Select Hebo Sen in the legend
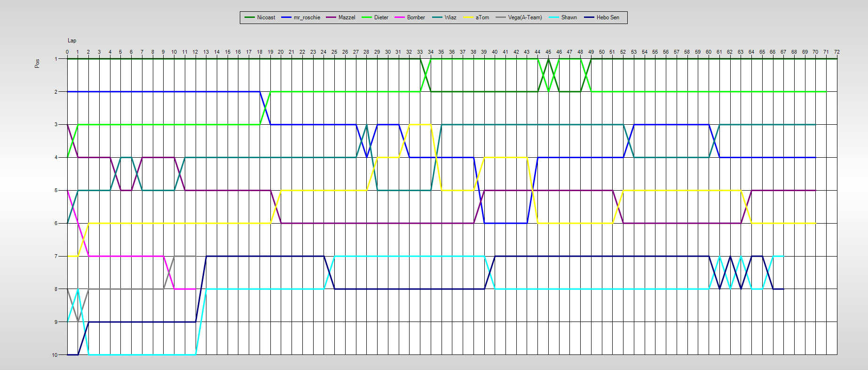 [x=608, y=17]
